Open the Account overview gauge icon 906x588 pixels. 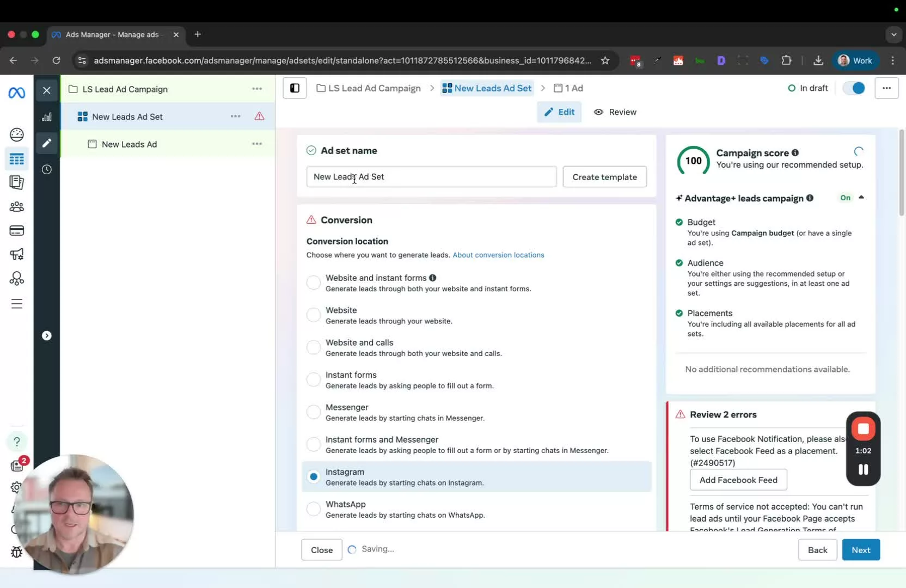coord(17,134)
